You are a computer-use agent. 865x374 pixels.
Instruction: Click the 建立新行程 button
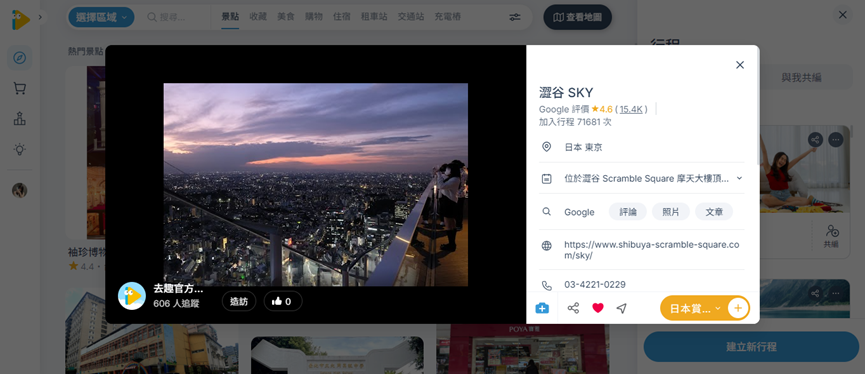[x=751, y=347]
